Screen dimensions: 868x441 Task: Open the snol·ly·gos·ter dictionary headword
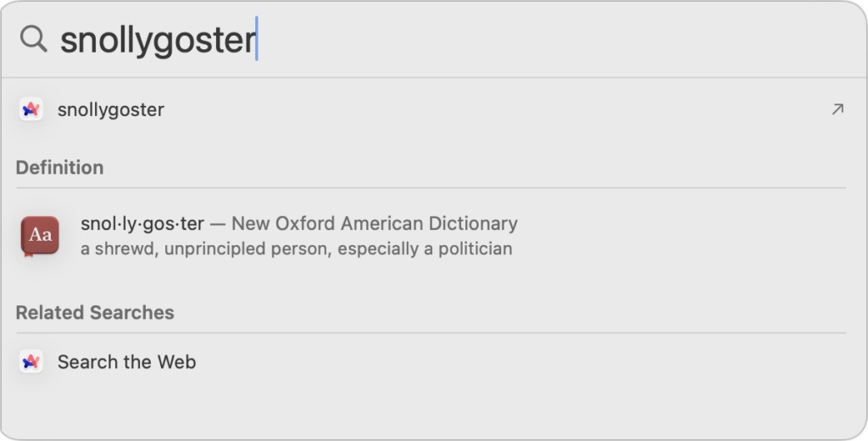point(142,224)
